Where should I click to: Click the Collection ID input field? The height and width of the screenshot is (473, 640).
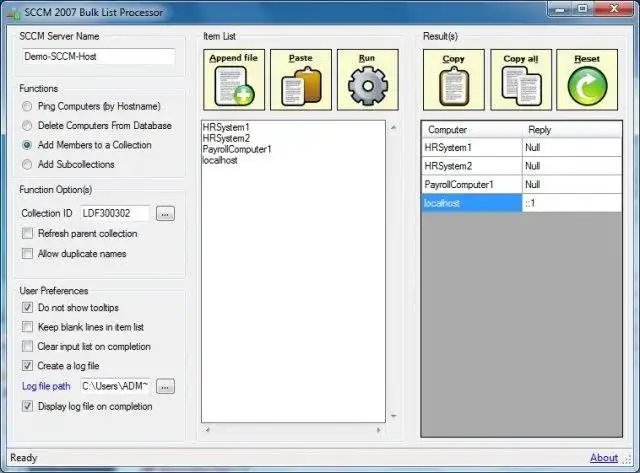point(115,213)
